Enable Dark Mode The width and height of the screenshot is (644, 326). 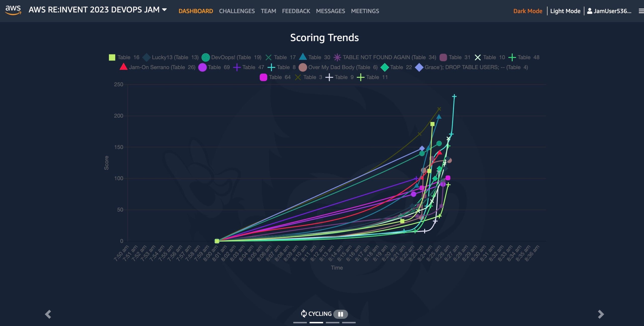[x=528, y=11]
